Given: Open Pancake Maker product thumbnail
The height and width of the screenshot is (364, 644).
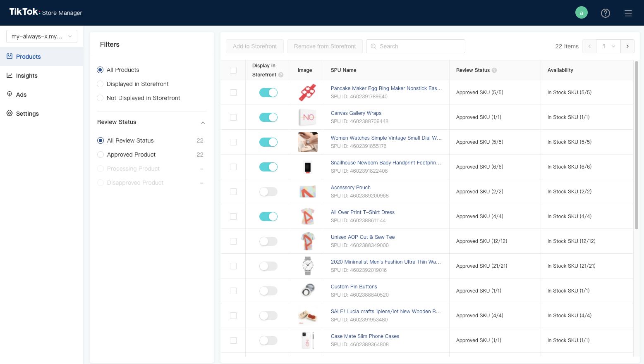Looking at the screenshot, I should coord(308,93).
